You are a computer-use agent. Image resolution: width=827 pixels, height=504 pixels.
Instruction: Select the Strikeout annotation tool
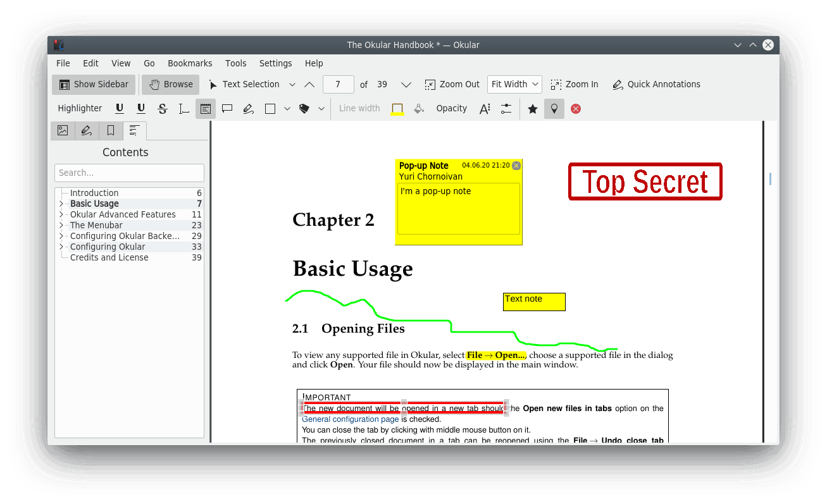point(163,109)
